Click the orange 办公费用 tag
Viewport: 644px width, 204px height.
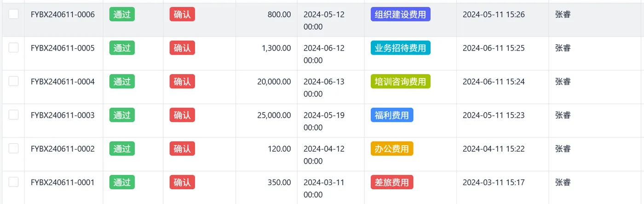coord(391,148)
